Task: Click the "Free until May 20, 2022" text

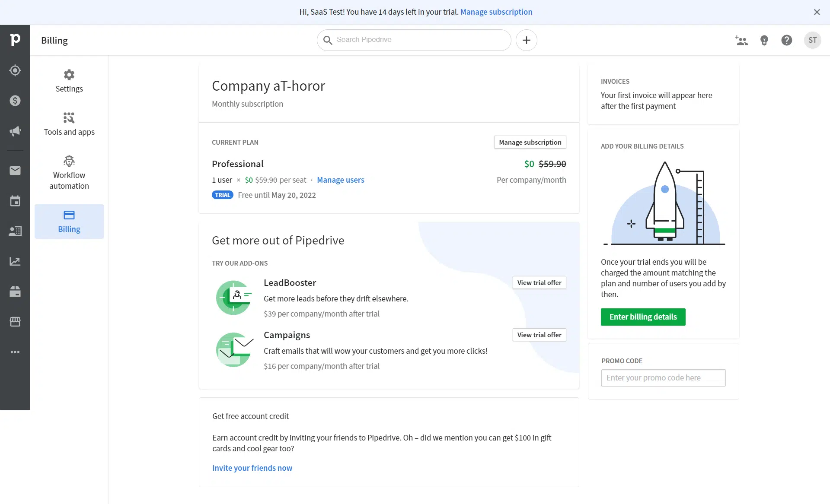Action: (277, 195)
